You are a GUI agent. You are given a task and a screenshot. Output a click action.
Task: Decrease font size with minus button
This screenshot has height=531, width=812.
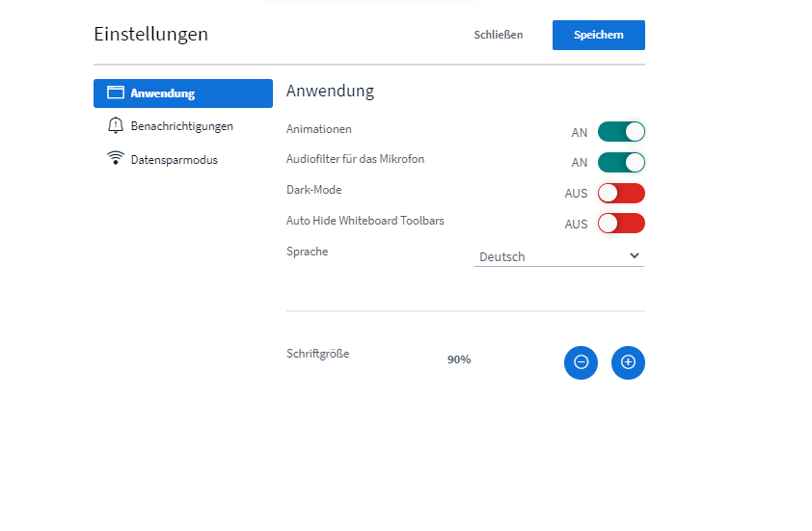coord(581,362)
